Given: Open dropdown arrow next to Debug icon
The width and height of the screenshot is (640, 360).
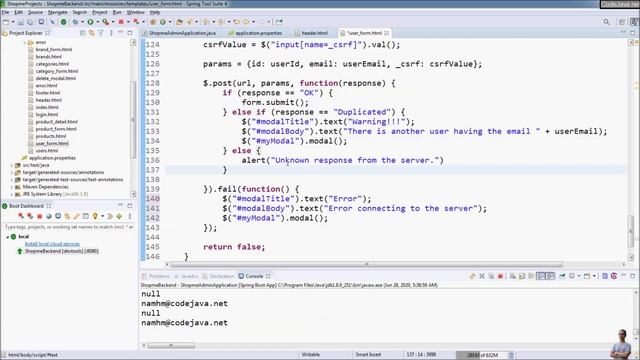Looking at the screenshot, I should (82, 22).
